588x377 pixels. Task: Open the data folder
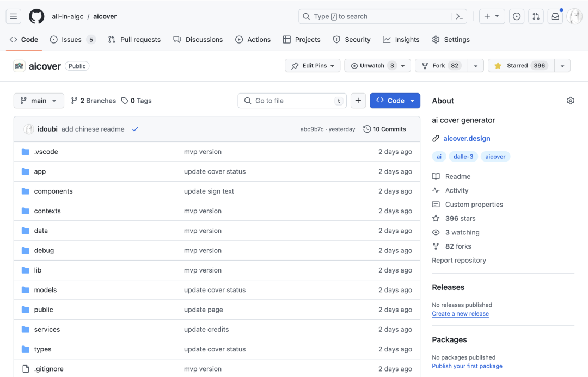tap(41, 231)
